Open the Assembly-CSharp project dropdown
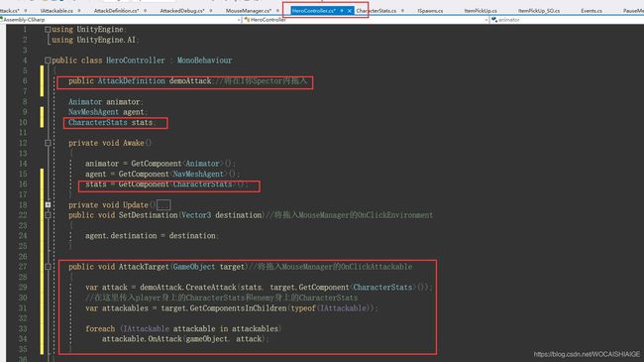The image size is (644, 362). point(120,20)
